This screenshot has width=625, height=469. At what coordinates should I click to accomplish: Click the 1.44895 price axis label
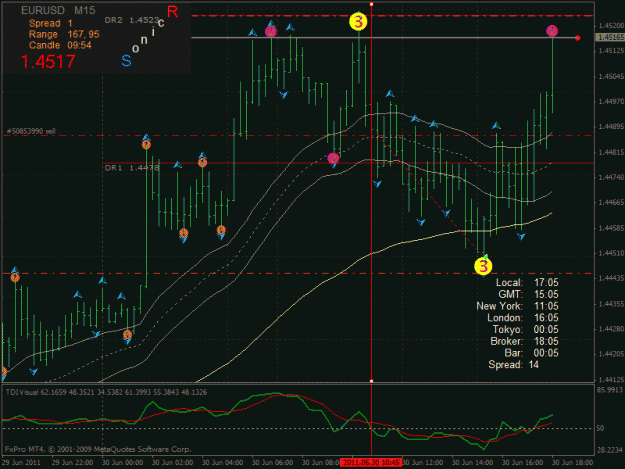pyautogui.click(x=611, y=127)
